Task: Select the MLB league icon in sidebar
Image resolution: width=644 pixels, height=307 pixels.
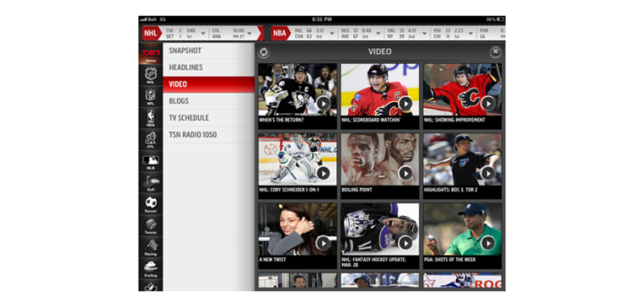Action: point(151,162)
